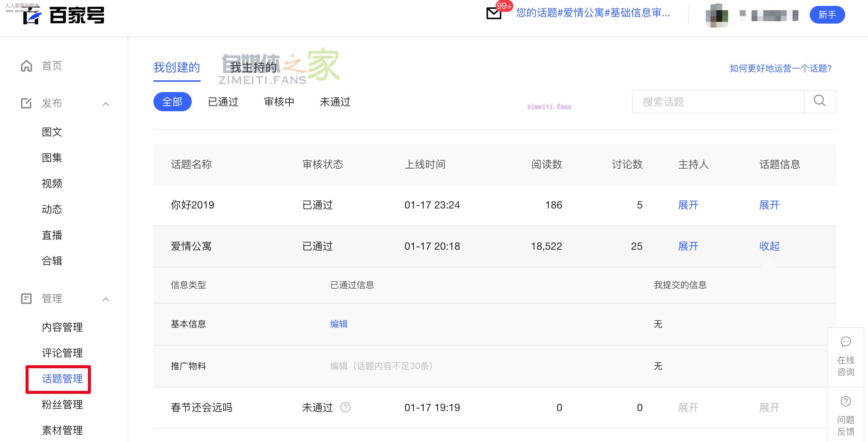The width and height of the screenshot is (868, 442).
Task: Click the home icon beside 首页
Action: point(27,66)
